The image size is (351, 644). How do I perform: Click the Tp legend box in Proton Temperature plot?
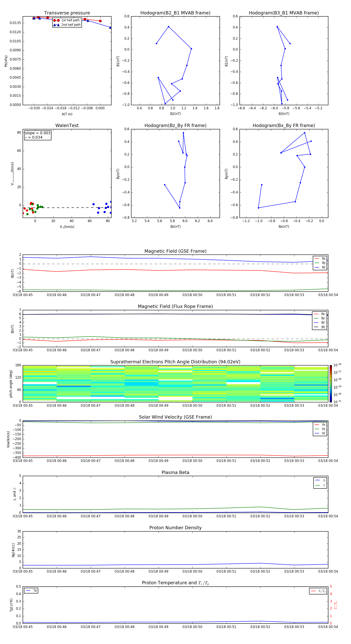31,591
